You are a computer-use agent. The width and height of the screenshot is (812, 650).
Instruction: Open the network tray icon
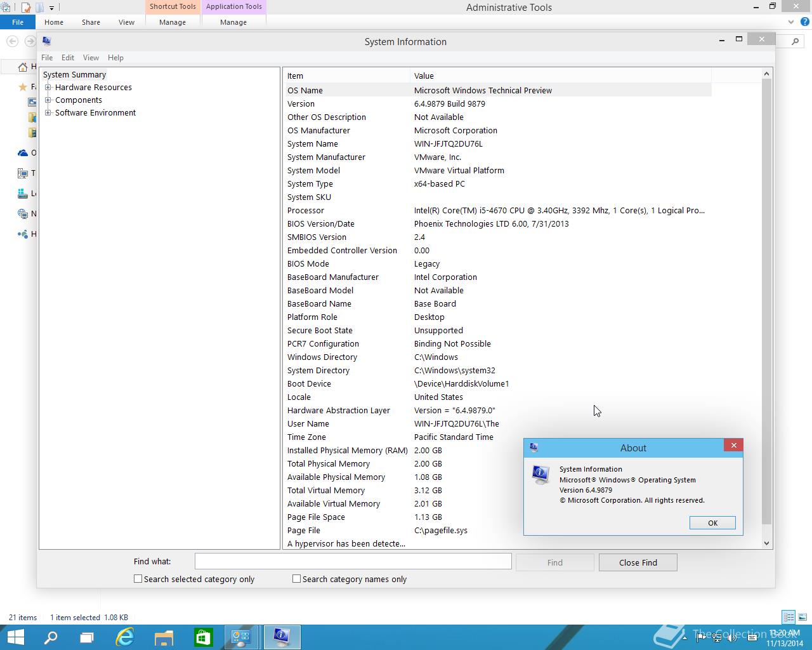(717, 637)
